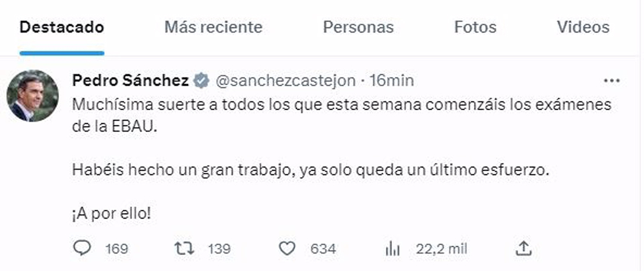Share the tweet via upload arrow icon
This screenshot has width=644, height=271.
[x=523, y=248]
